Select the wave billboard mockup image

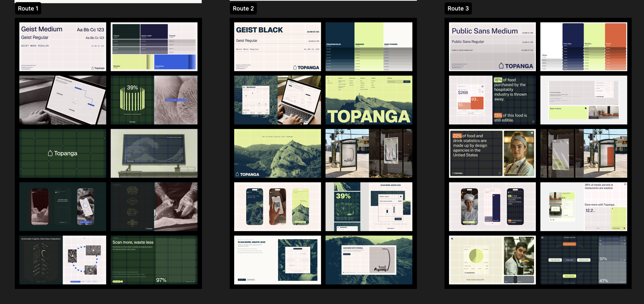click(x=154, y=153)
